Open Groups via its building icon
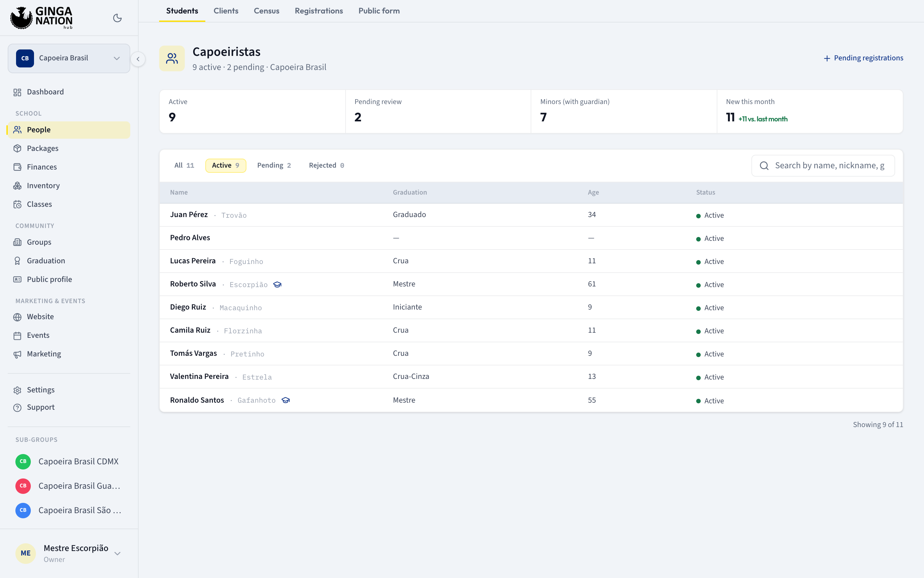This screenshot has width=924, height=578. [x=17, y=242]
